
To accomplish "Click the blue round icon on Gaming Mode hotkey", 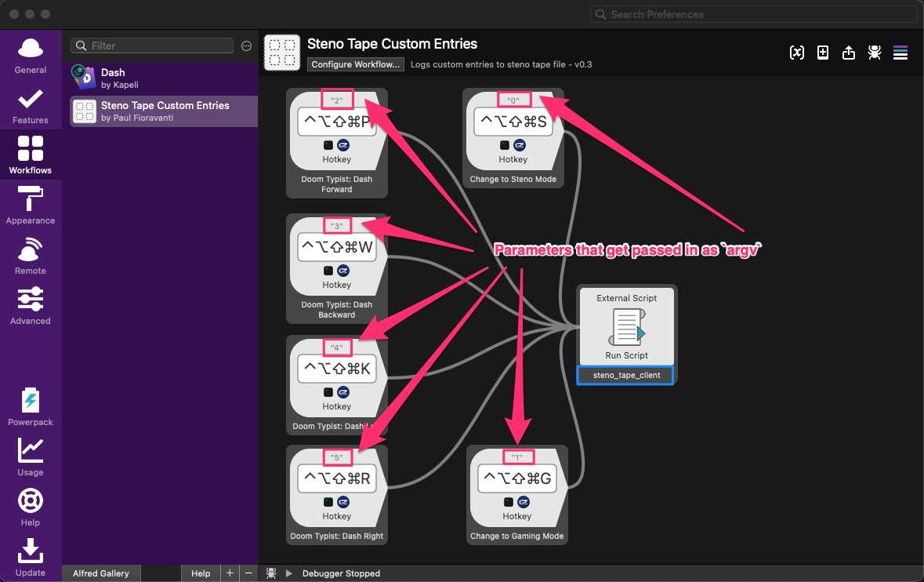I will point(524,502).
